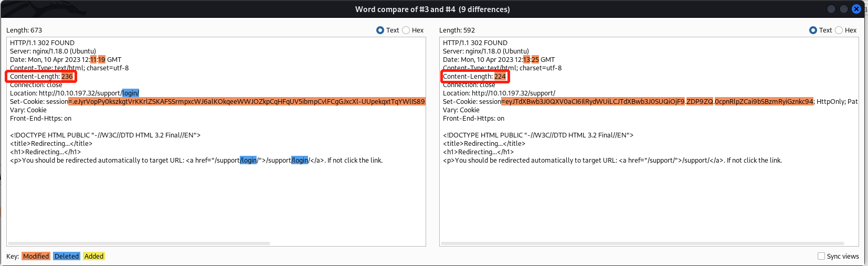The height and width of the screenshot is (266, 868).
Task: Click the modified session cookie starting eyJTdX
Action: (x=593, y=102)
